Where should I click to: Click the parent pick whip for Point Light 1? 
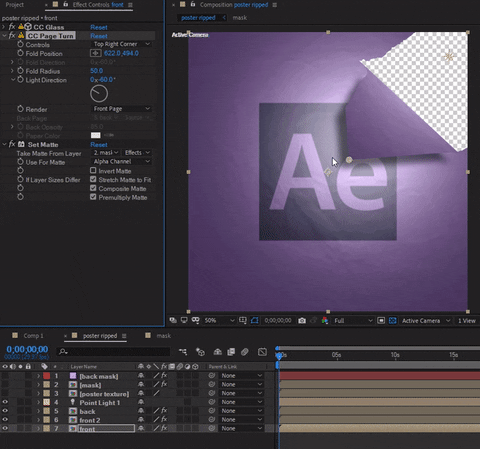(x=211, y=402)
